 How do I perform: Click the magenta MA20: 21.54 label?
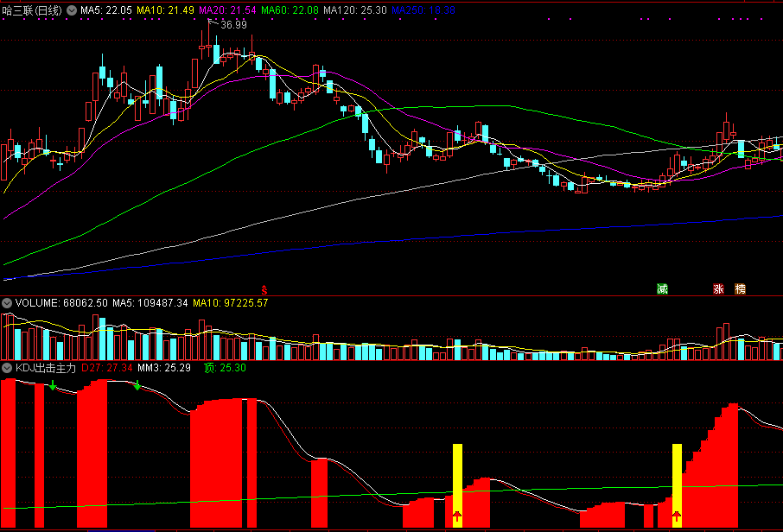(x=227, y=10)
